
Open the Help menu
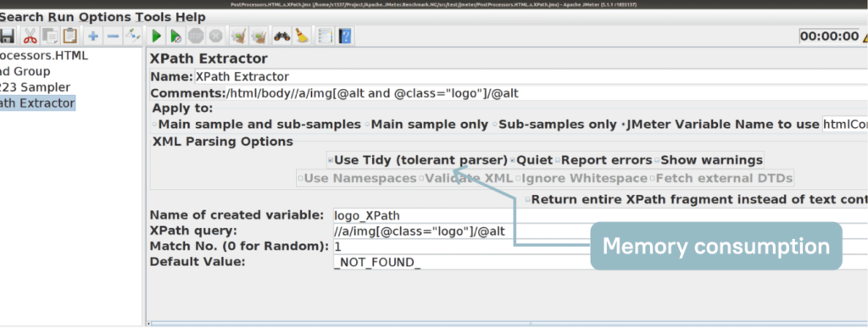191,17
